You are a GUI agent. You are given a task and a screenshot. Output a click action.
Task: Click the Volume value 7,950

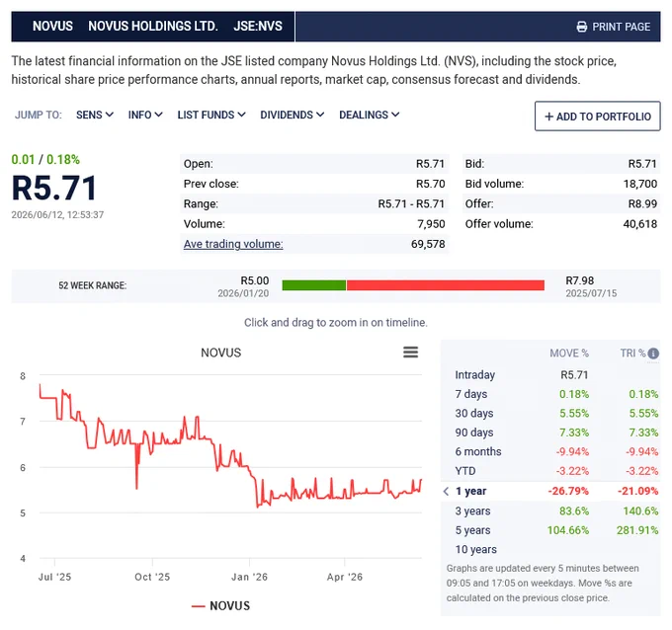coord(431,223)
